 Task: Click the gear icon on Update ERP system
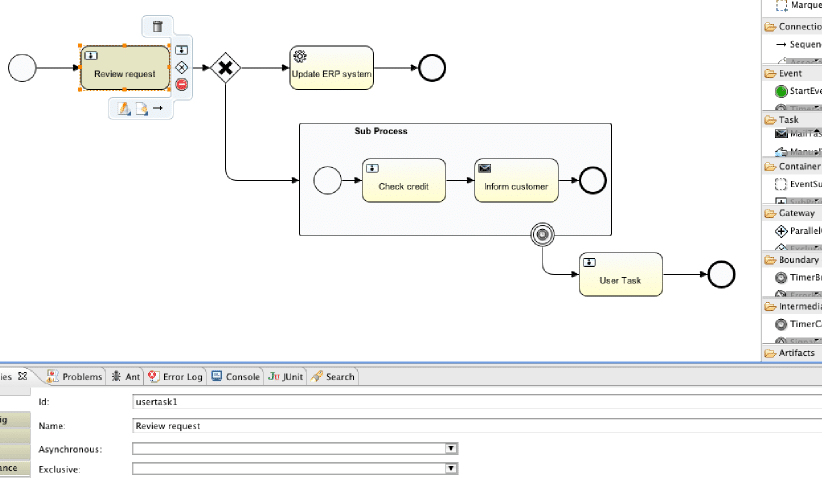pos(300,56)
